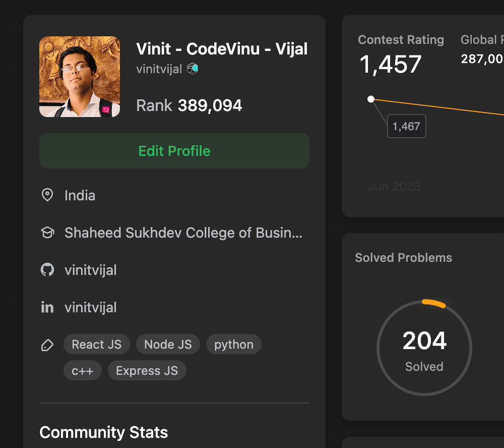Select the python skill tag
Image resolution: width=504 pixels, height=448 pixels.
click(x=234, y=345)
